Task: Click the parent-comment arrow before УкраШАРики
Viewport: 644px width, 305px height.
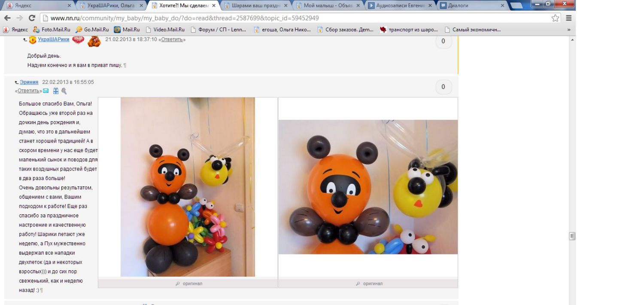Action: pyautogui.click(x=25, y=40)
